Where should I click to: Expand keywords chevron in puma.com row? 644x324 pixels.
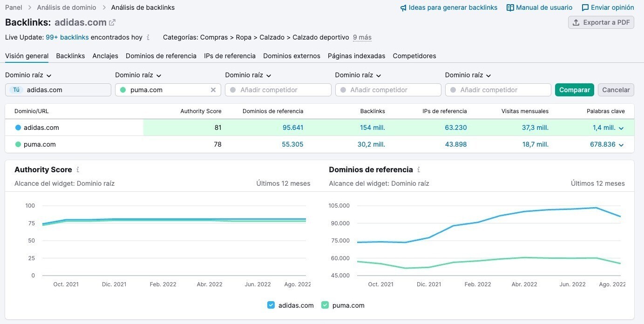621,145
